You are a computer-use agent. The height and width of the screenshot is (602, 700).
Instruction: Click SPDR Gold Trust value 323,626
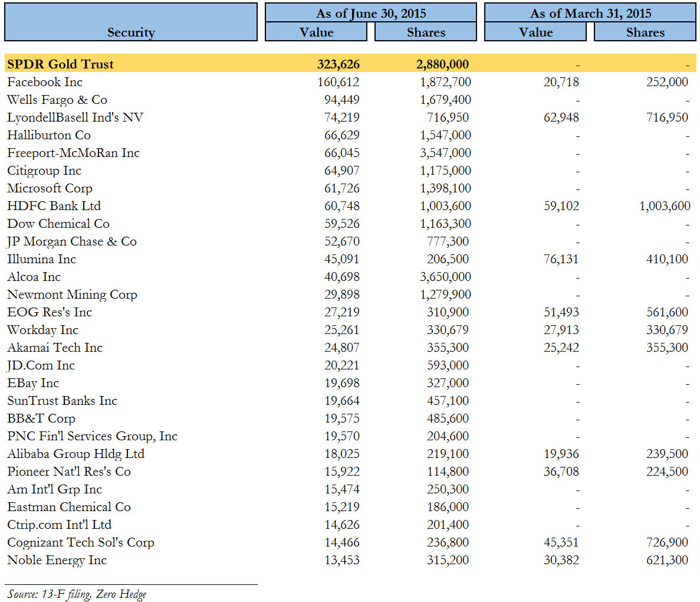point(339,64)
